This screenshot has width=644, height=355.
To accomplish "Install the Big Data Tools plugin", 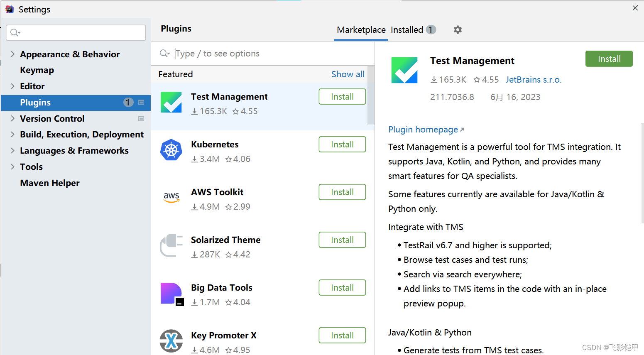I will pyautogui.click(x=342, y=288).
